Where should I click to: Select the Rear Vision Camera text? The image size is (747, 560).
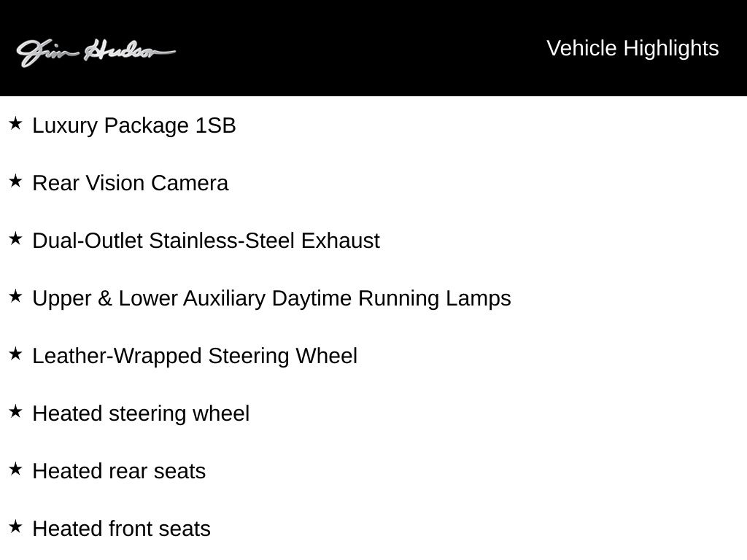[x=131, y=183]
